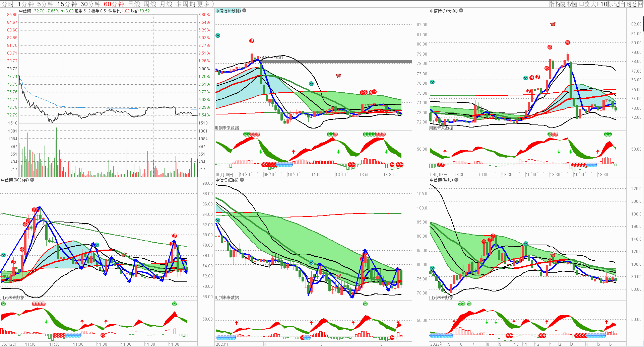Click the 标记 mark button

click(614, 4)
